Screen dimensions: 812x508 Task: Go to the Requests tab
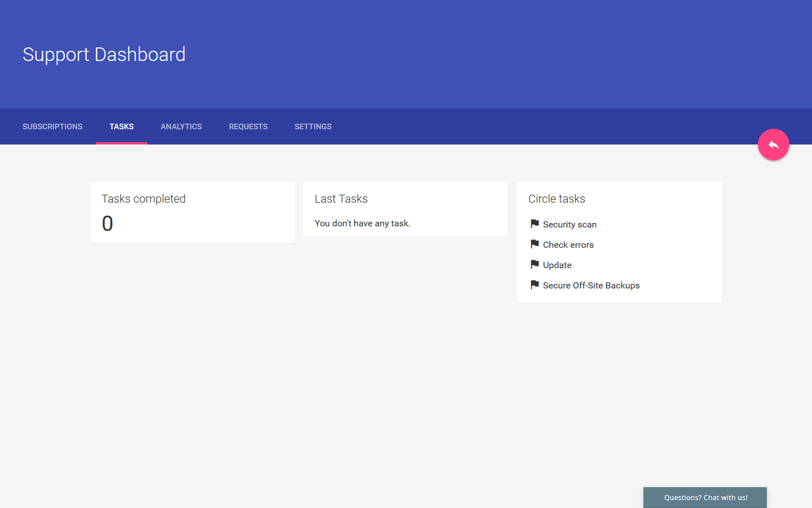tap(248, 126)
